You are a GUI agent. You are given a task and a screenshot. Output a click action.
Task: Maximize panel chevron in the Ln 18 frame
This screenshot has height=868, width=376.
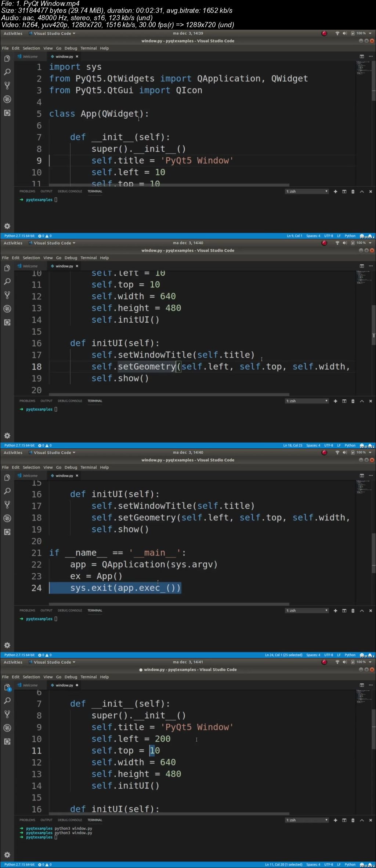click(362, 401)
